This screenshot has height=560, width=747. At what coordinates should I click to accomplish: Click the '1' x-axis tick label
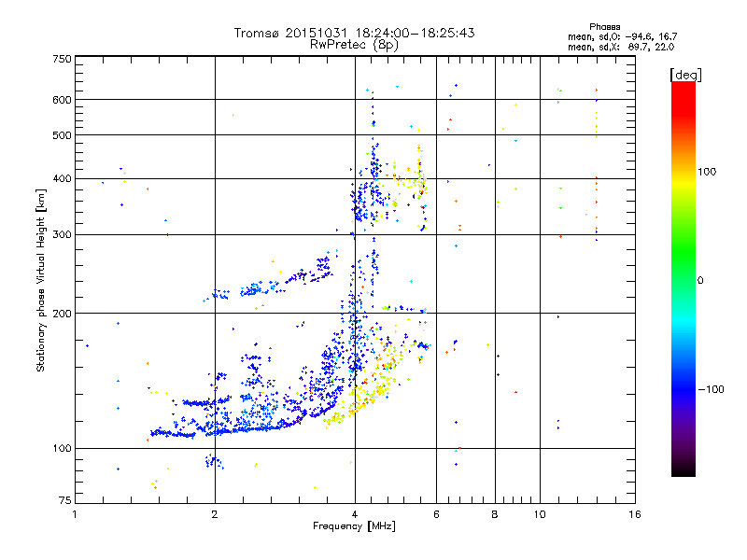coord(75,514)
